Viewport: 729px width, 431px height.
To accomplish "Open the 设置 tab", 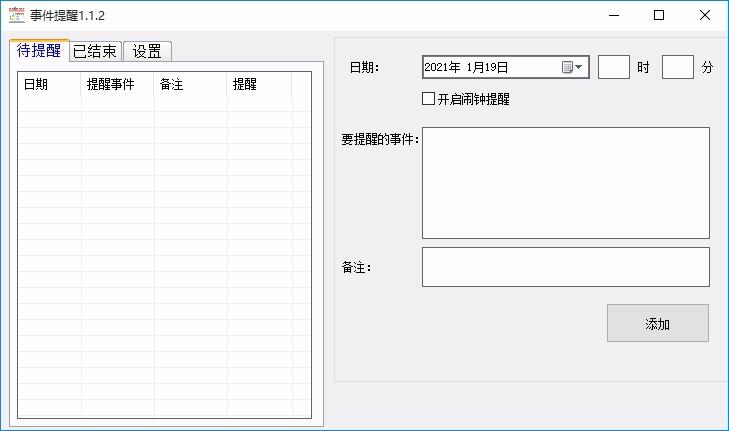I will 147,51.
